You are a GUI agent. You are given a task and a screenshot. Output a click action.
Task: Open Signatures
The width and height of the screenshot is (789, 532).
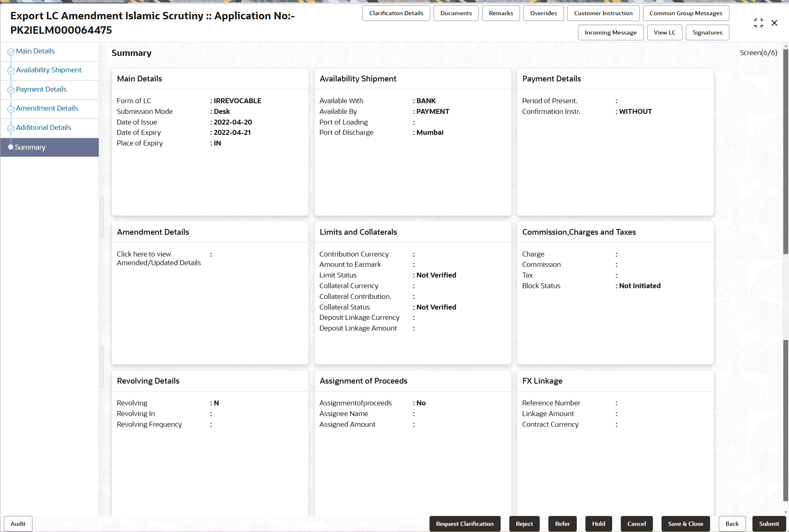click(x=707, y=32)
